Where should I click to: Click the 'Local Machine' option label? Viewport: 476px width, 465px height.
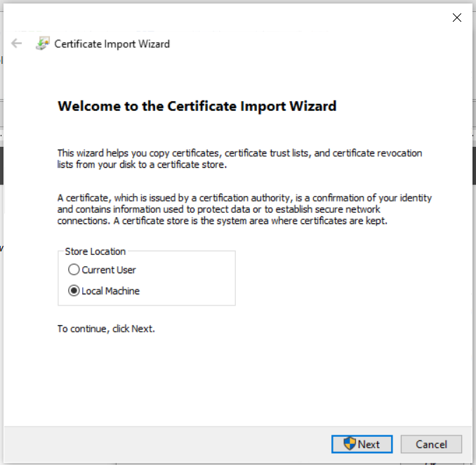110,291
